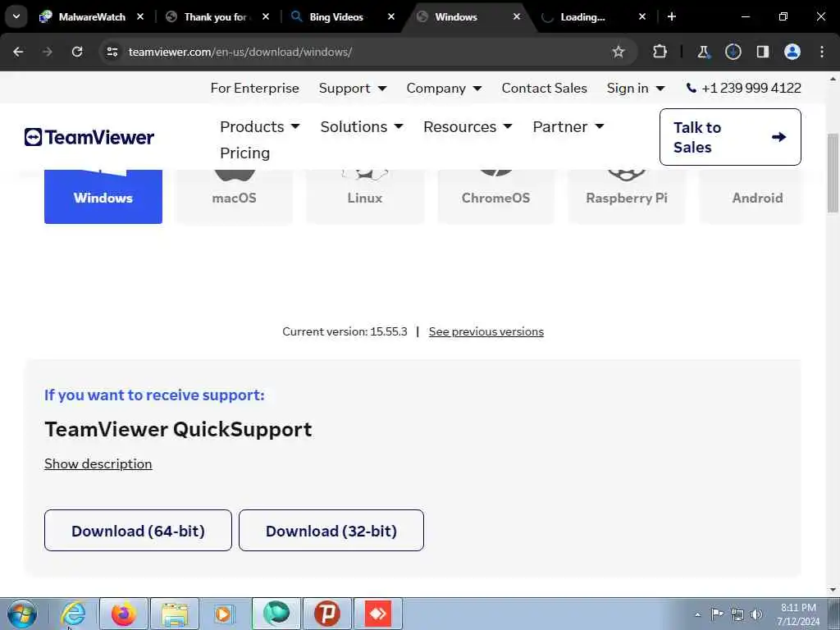Screen dimensions: 840x630
Task: Click the taskbar clock 8:11 PM
Action: pyautogui.click(x=798, y=614)
